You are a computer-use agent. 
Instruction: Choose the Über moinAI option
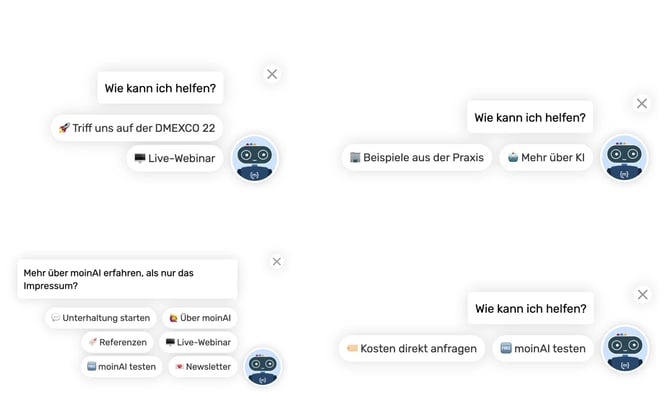tap(200, 318)
